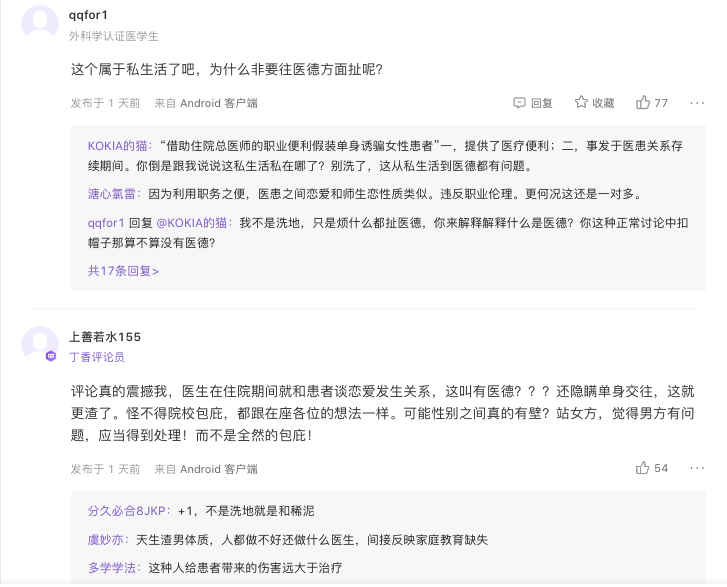The height and width of the screenshot is (587, 727).
Task: Expand all 17 replies (共17条回复)
Action: [123, 271]
